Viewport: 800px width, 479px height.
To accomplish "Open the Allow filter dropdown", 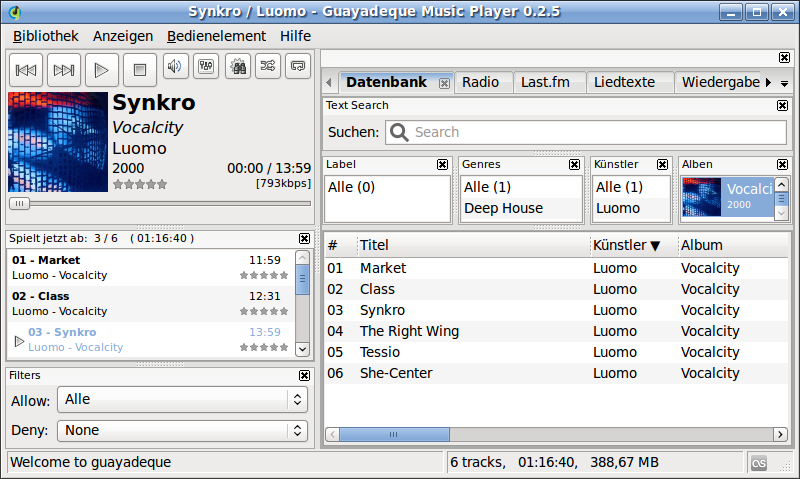I will pos(183,399).
